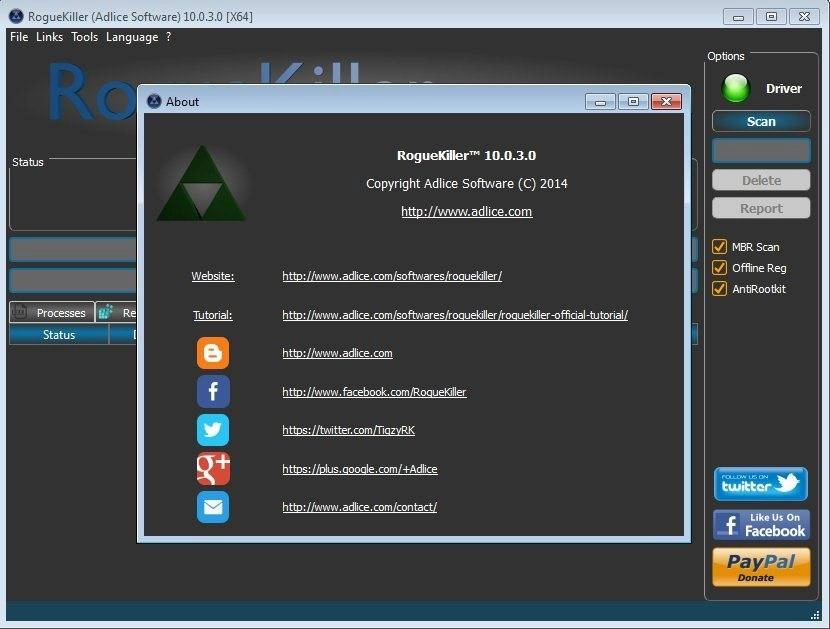The width and height of the screenshot is (830, 629).
Task: Click the Status column header
Action: (x=59, y=335)
